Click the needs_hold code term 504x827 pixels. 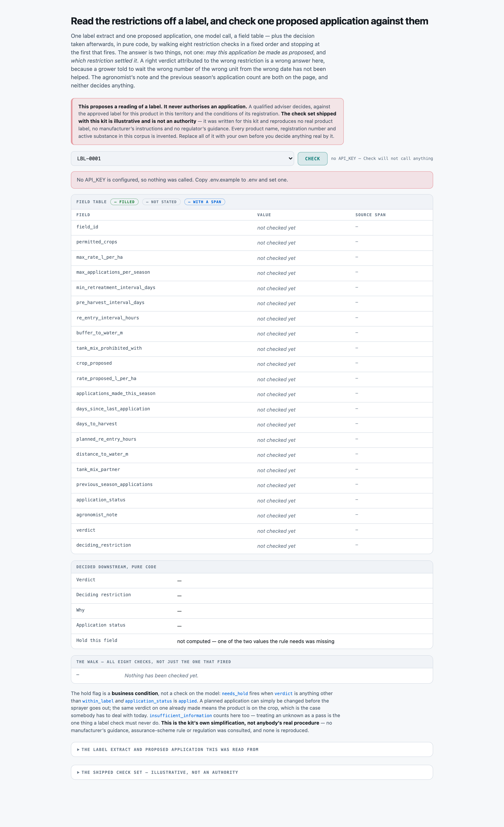point(235,693)
